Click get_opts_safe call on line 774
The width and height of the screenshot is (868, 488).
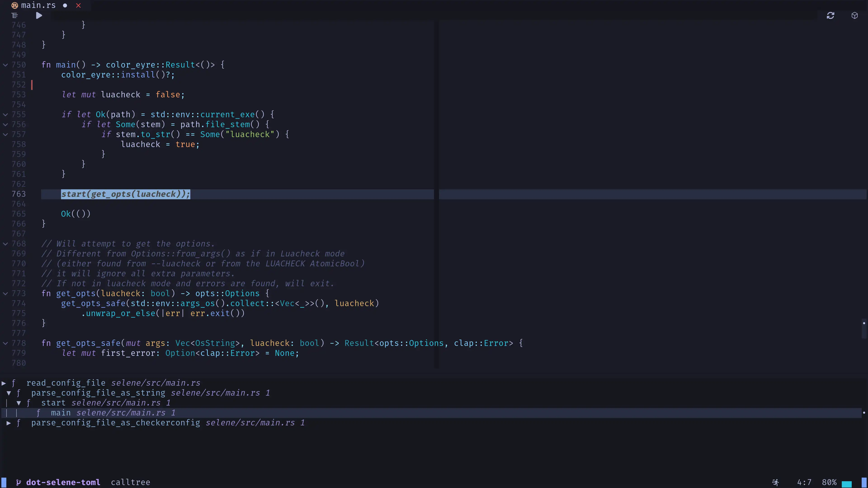(93, 303)
